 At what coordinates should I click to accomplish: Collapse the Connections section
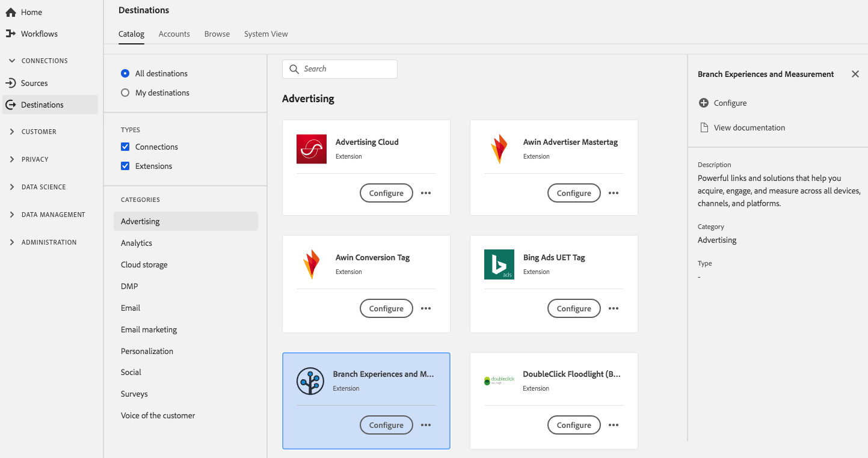[x=12, y=61]
